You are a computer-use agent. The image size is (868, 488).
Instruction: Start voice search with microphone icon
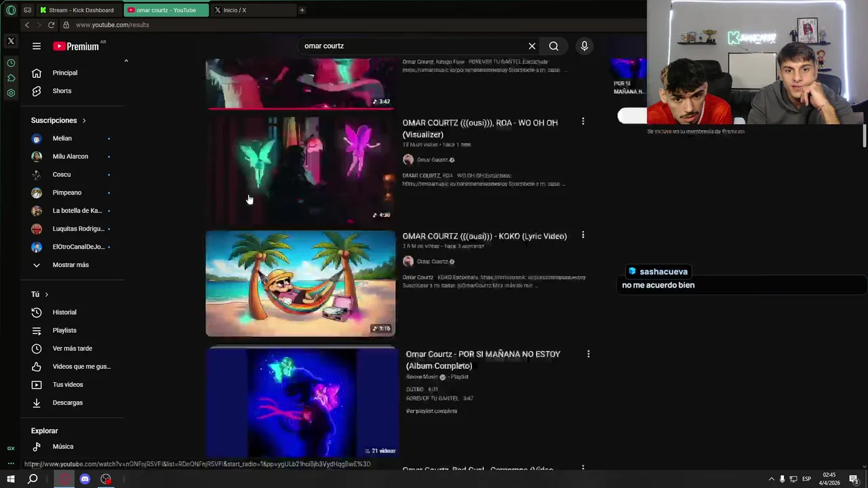[x=585, y=46]
